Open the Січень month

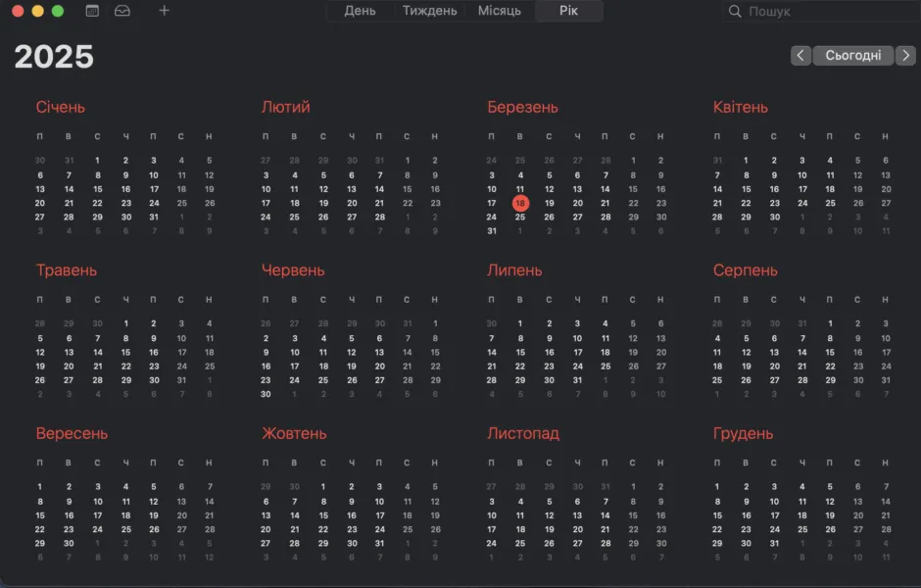(x=61, y=108)
